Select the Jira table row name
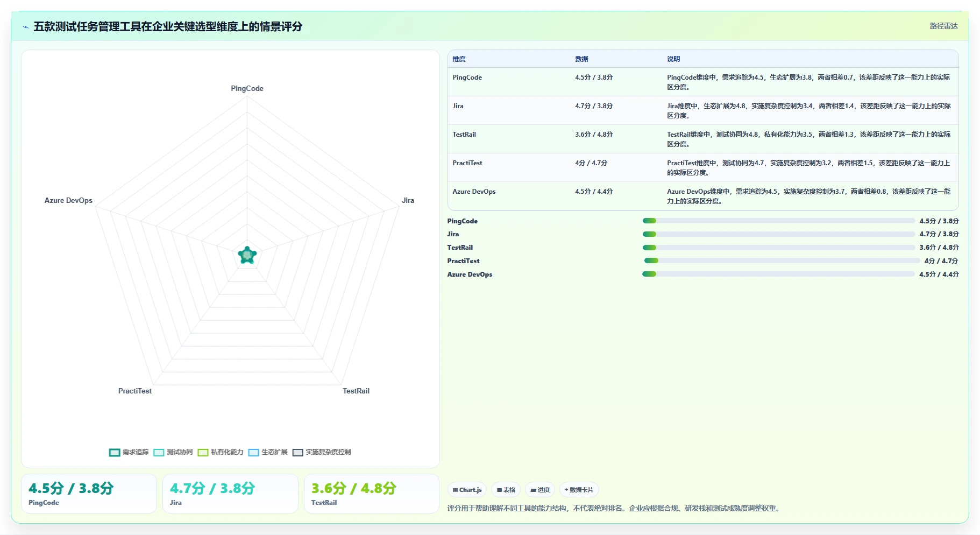Screen dimensions: 980x535 (x=458, y=106)
